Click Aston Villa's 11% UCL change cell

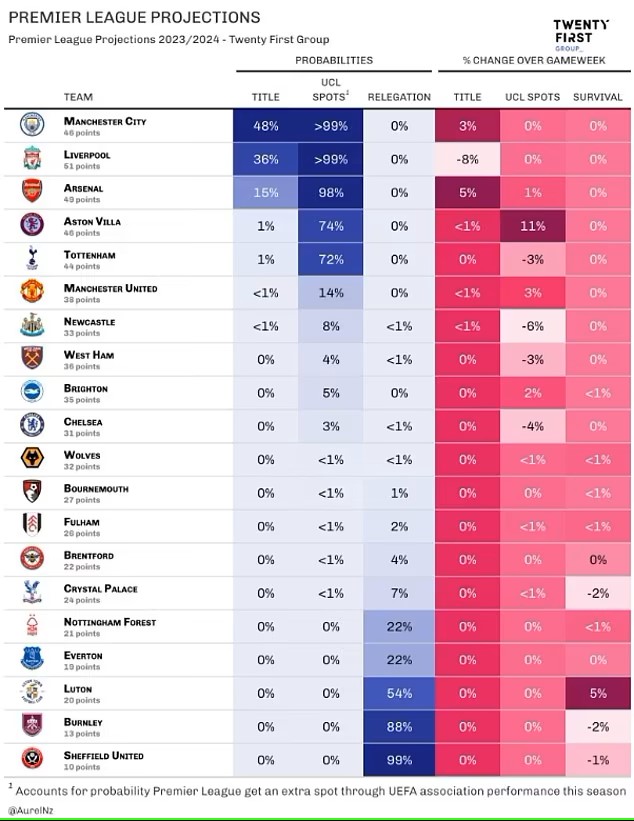point(532,226)
